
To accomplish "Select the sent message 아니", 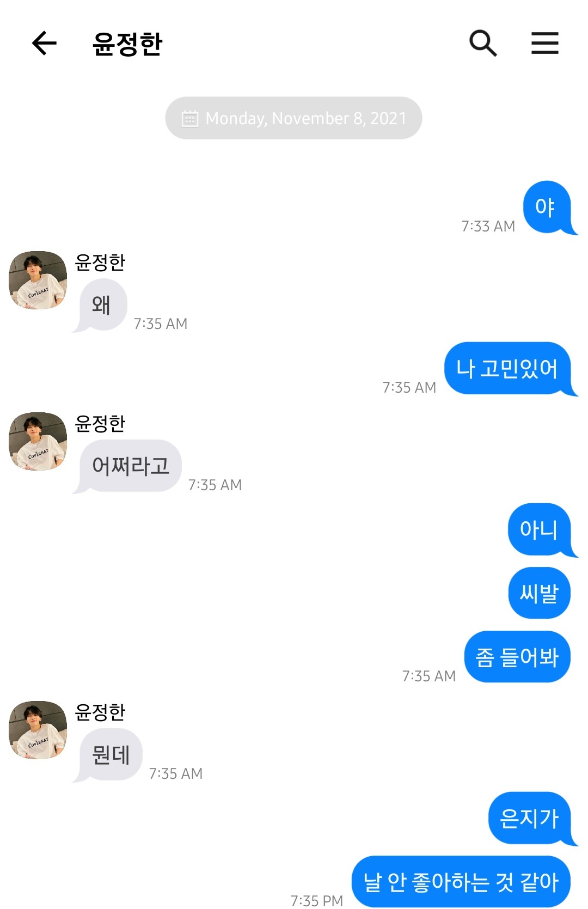I will [x=538, y=529].
